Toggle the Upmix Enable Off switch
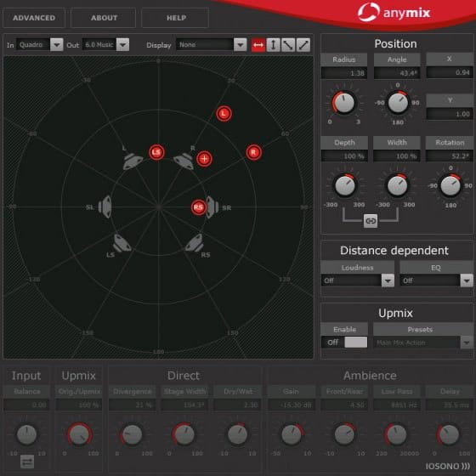This screenshot has height=476, width=476. (x=344, y=343)
